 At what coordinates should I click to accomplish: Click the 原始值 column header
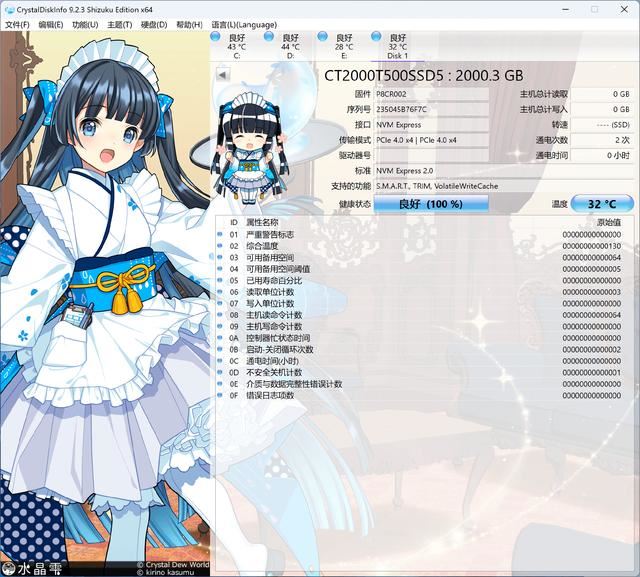(x=608, y=222)
